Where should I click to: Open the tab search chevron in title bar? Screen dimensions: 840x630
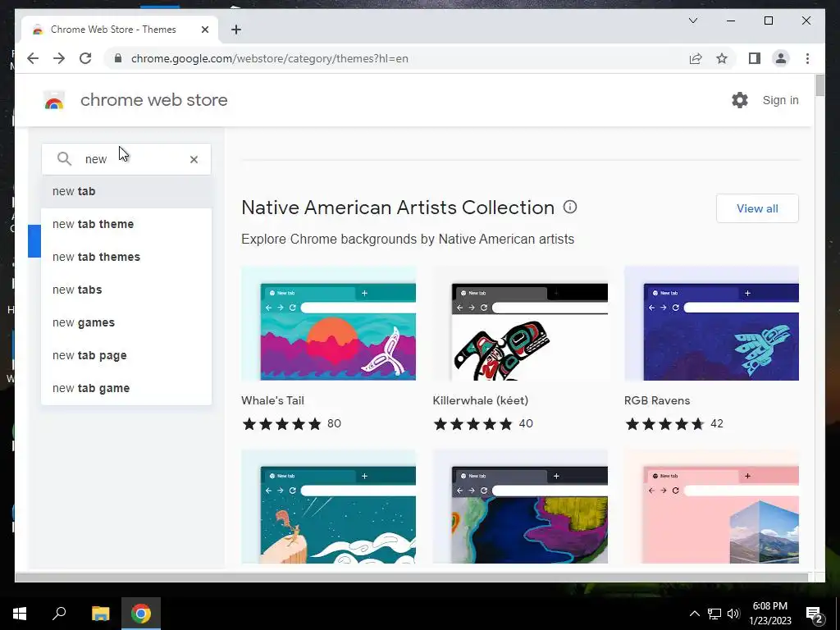pos(692,21)
